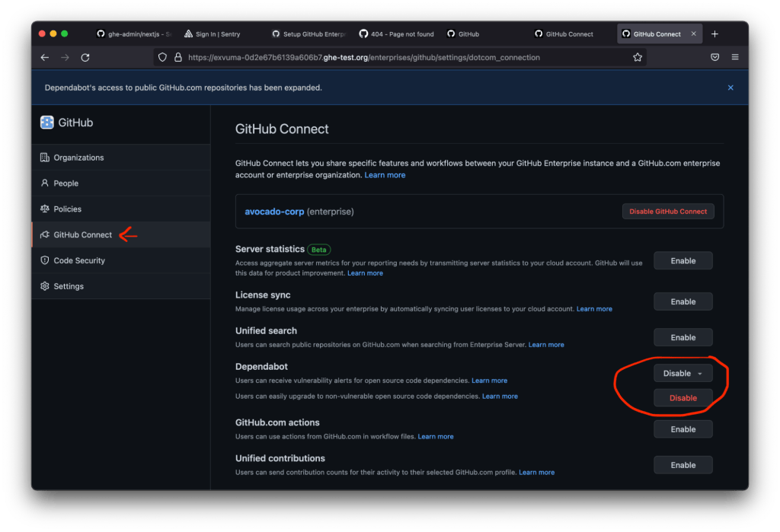Enable GitHub.com actions
The height and width of the screenshot is (532, 780).
683,429
